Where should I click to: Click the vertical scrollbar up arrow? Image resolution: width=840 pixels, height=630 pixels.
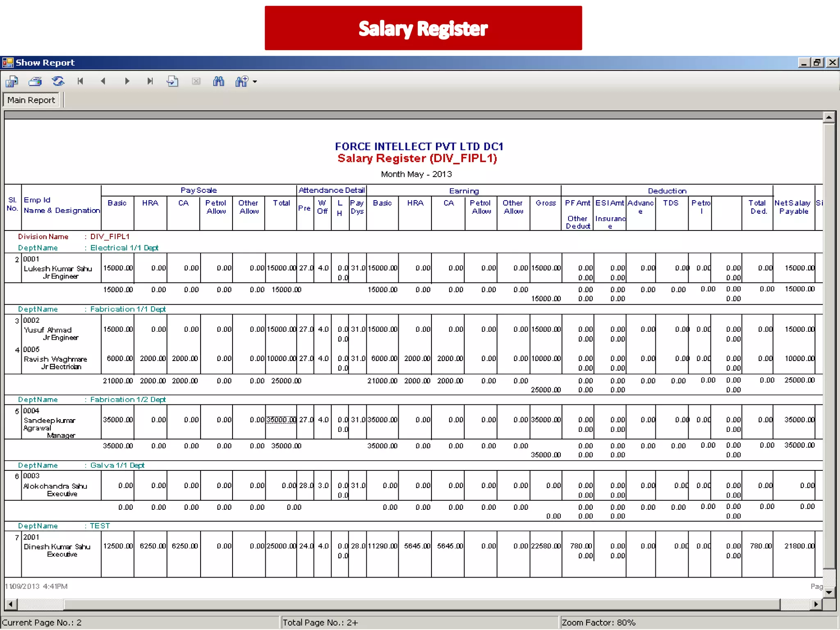pyautogui.click(x=829, y=117)
